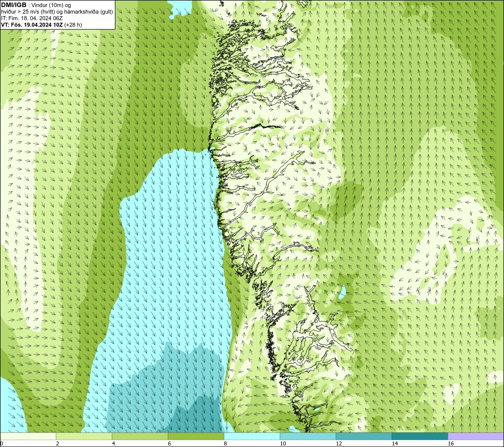Click the medium green 4–6 m/s legend swatch
This screenshot has width=504, height=447.
[140, 436]
